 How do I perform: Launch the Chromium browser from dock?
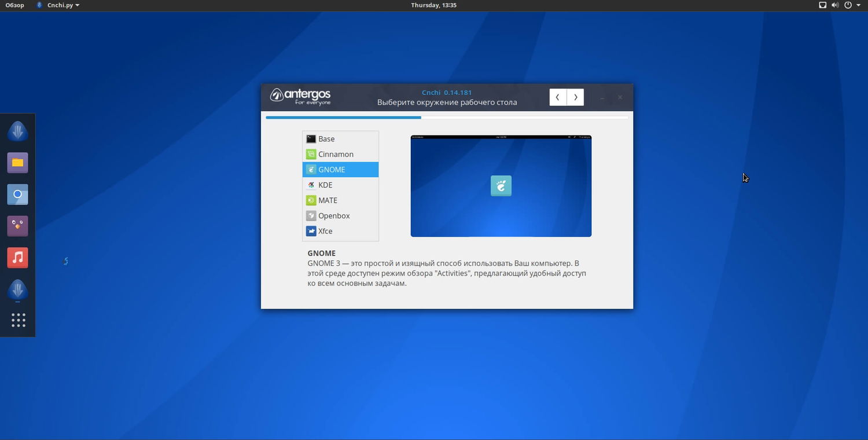pyautogui.click(x=17, y=195)
